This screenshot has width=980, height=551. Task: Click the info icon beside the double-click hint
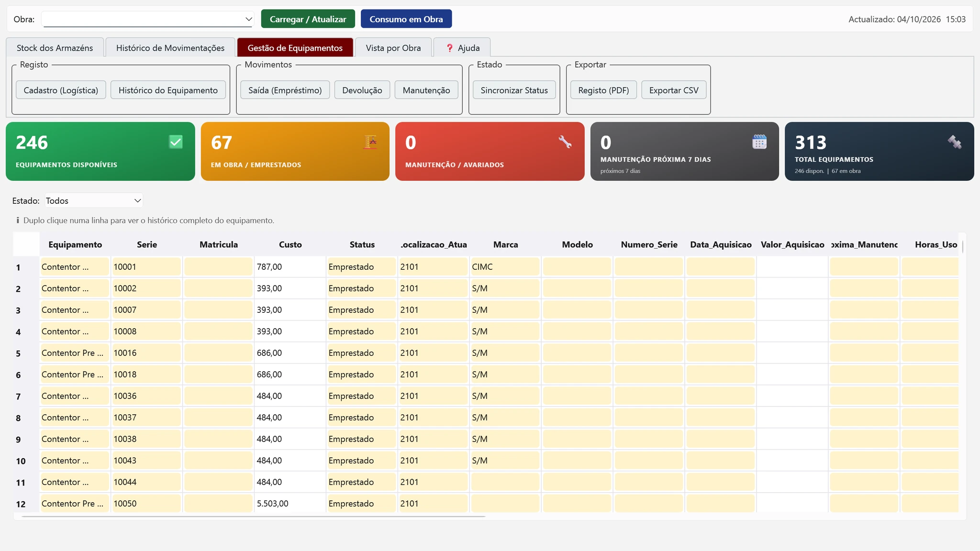coord(18,220)
